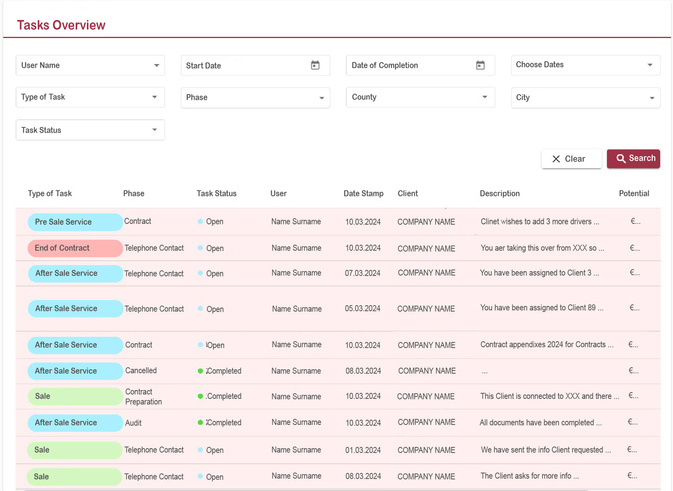
Task: Expand the User Name dropdown
Action: [90, 66]
